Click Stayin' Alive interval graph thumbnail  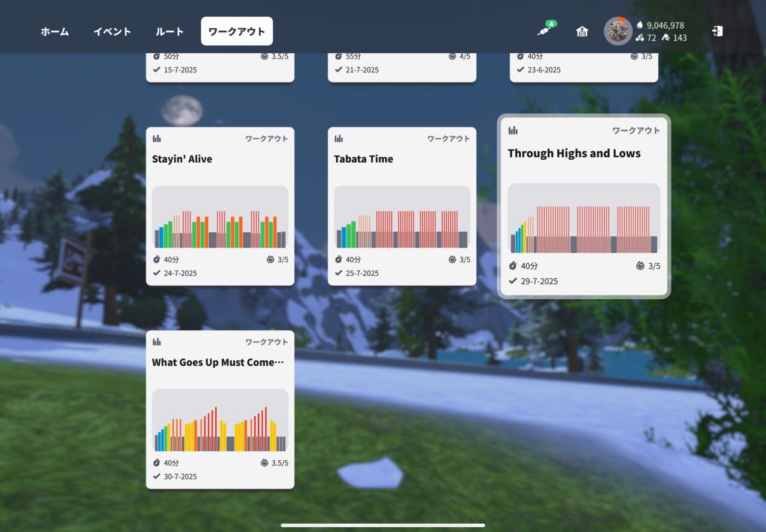tap(220, 217)
